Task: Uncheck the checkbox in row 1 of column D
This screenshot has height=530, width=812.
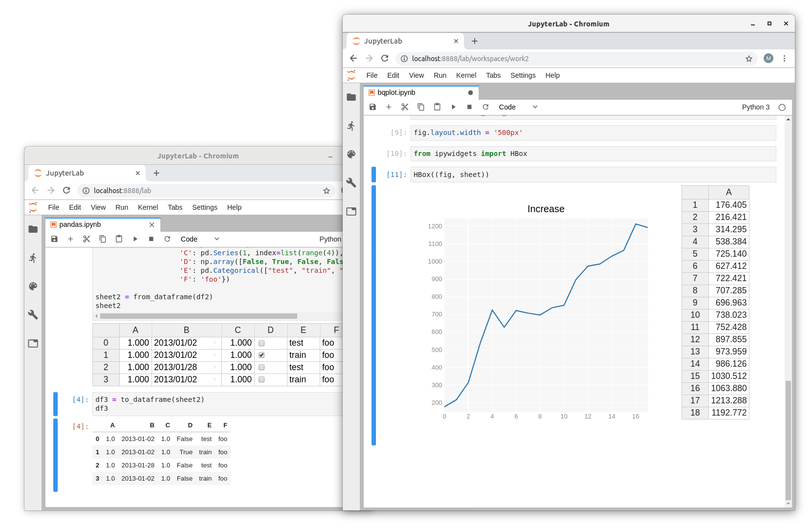Action: 262,355
